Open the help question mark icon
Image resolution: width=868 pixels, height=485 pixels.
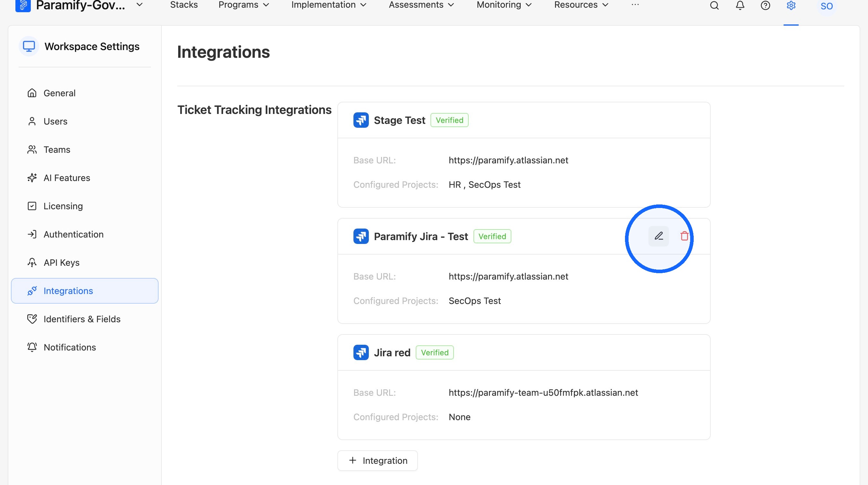point(765,5)
